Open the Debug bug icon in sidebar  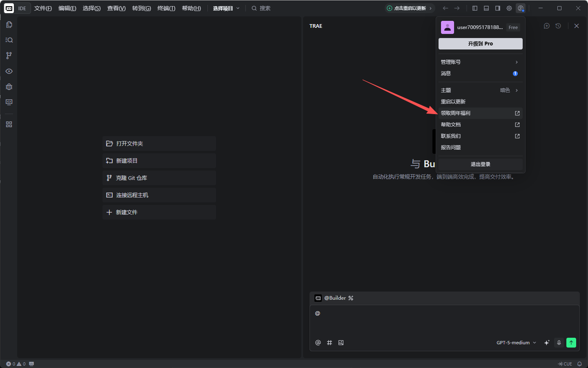[x=9, y=87]
